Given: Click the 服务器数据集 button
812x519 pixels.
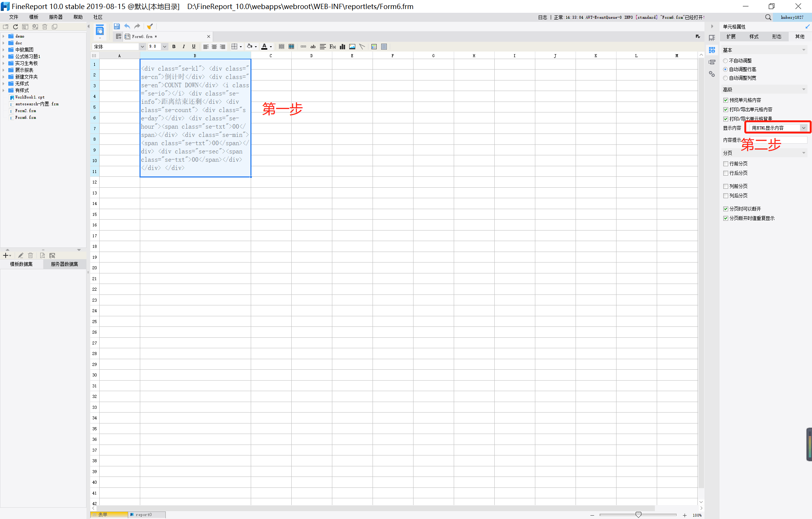Looking at the screenshot, I should pyautogui.click(x=65, y=264).
